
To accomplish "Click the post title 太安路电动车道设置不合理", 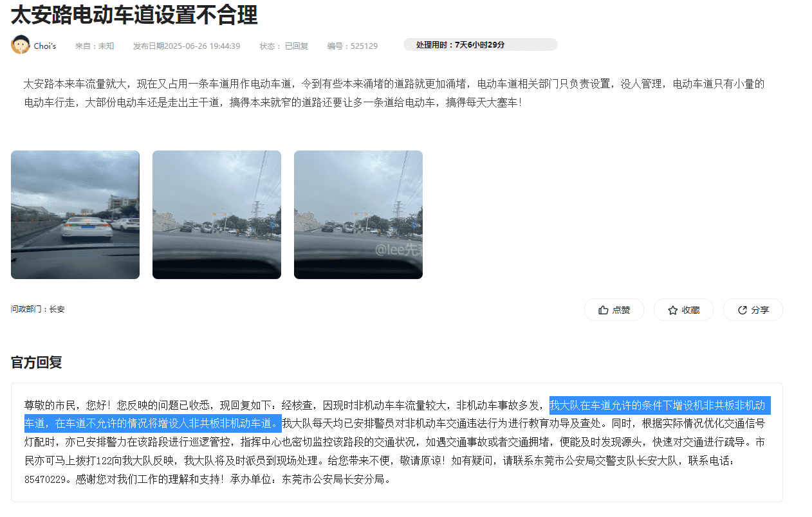I will point(134,14).
